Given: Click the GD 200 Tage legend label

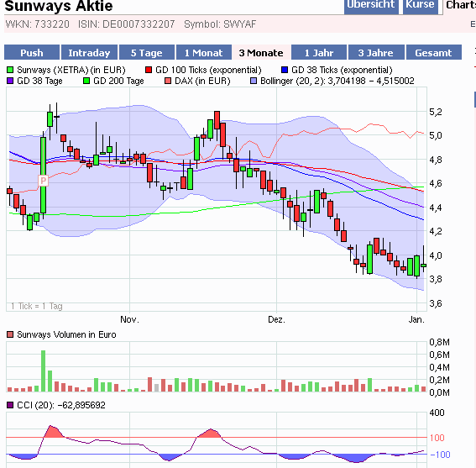Looking at the screenshot, I should pyautogui.click(x=118, y=81).
